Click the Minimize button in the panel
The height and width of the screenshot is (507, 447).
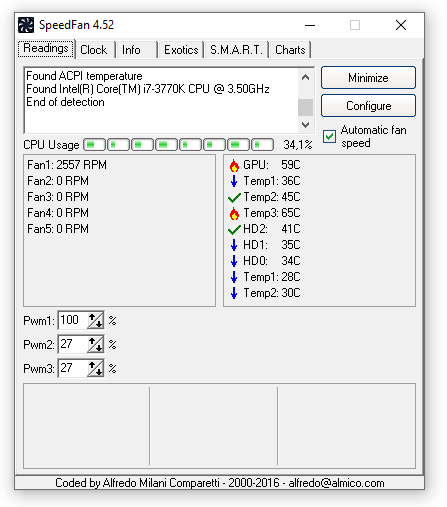(368, 78)
